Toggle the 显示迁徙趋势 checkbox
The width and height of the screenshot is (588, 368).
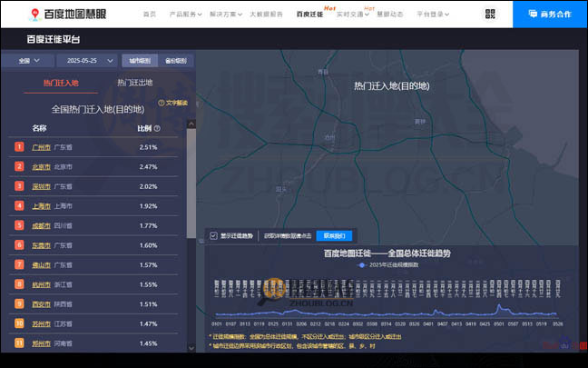pos(213,236)
